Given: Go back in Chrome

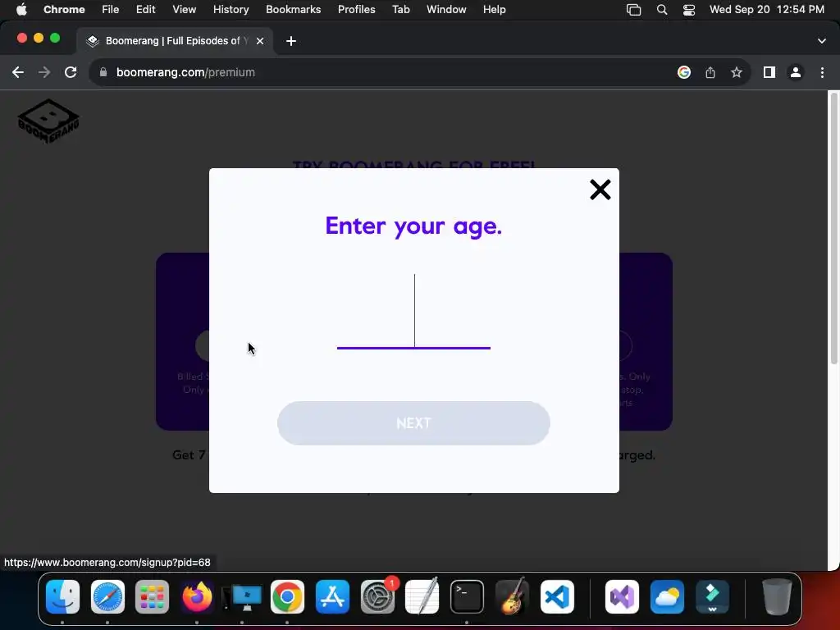Looking at the screenshot, I should [x=18, y=72].
